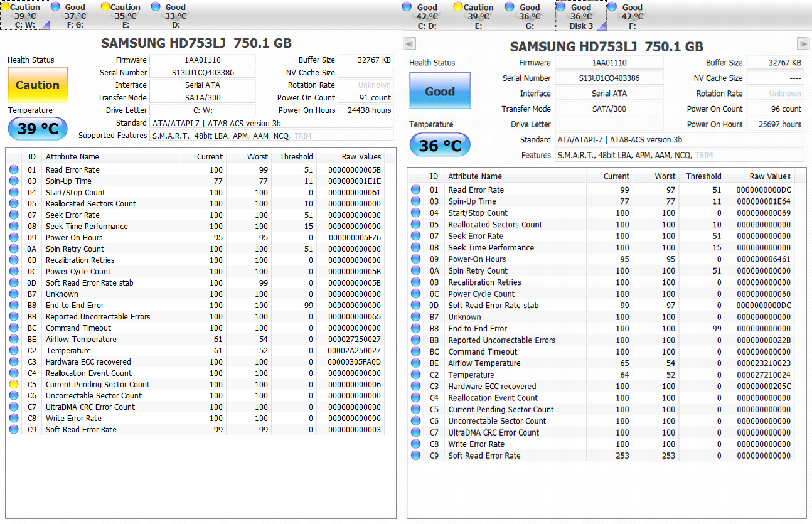
Task: Open the Good 42 °C F: disk tab
Action: click(632, 16)
